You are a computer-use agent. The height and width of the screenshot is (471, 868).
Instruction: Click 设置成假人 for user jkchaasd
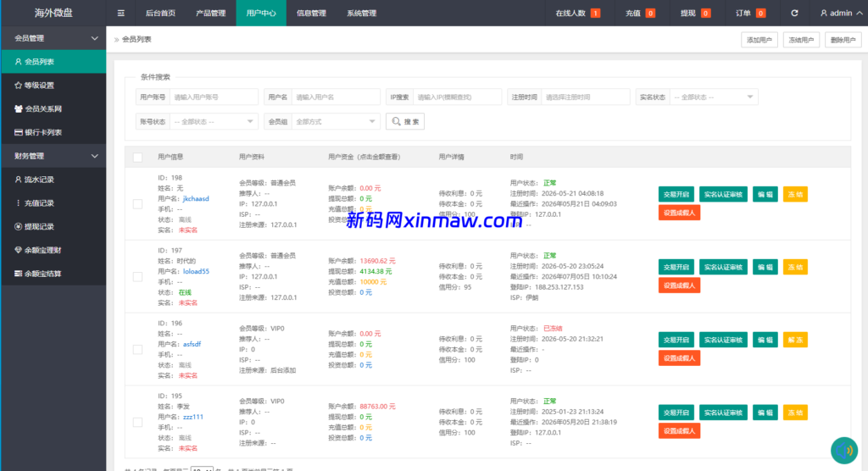[679, 213]
